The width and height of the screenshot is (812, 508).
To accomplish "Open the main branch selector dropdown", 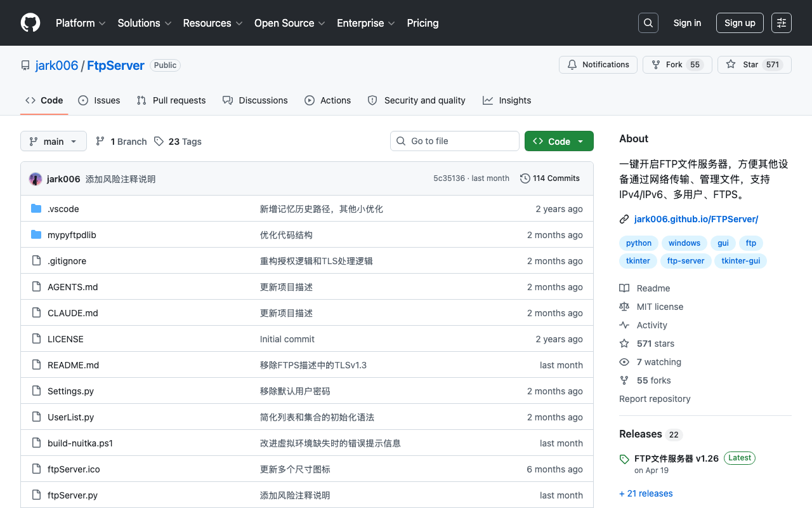I will click(53, 141).
